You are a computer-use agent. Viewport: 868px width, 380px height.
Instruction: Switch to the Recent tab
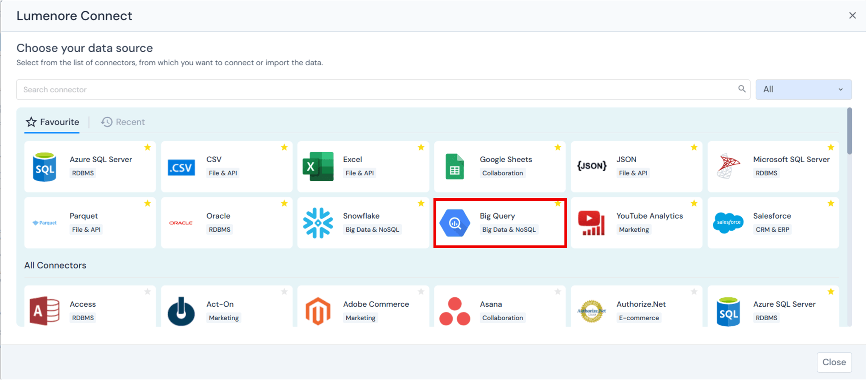point(123,122)
